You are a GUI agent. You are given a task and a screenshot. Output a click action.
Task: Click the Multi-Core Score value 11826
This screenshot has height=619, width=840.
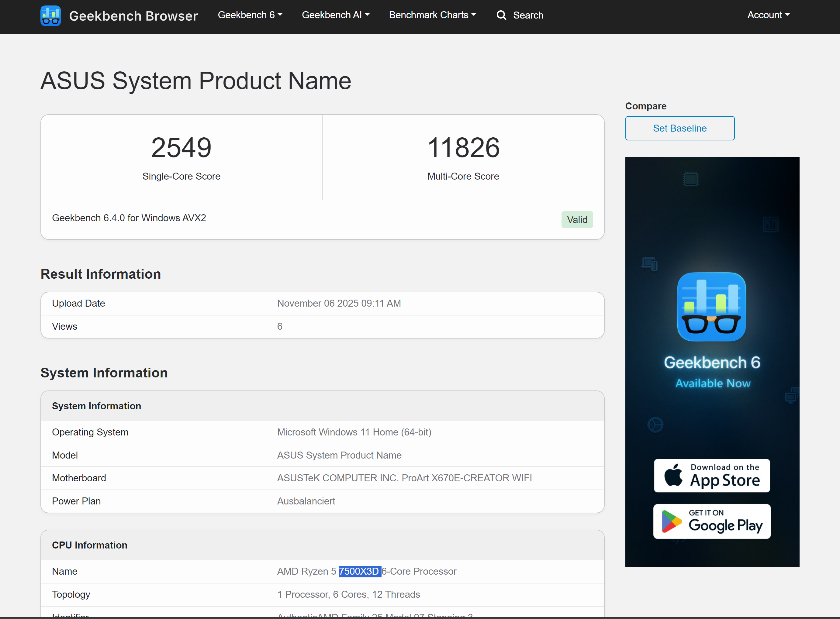pyautogui.click(x=463, y=147)
